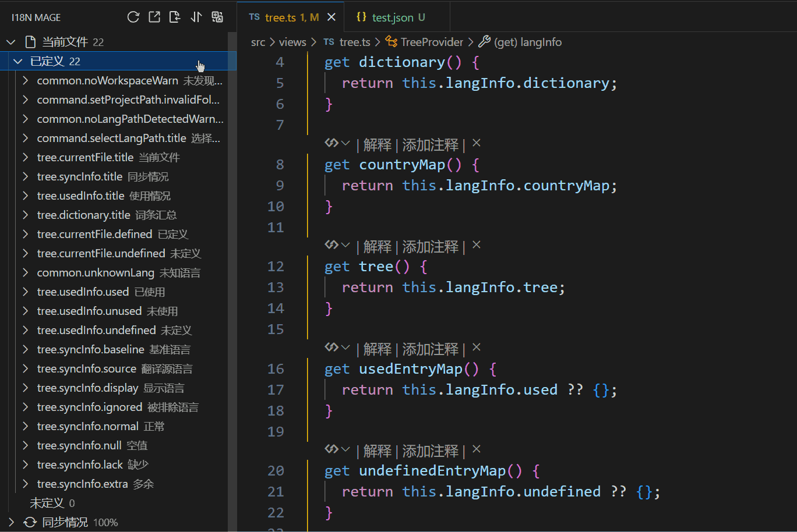Collapse the 已定义 group
The height and width of the screenshot is (532, 797).
(x=18, y=61)
